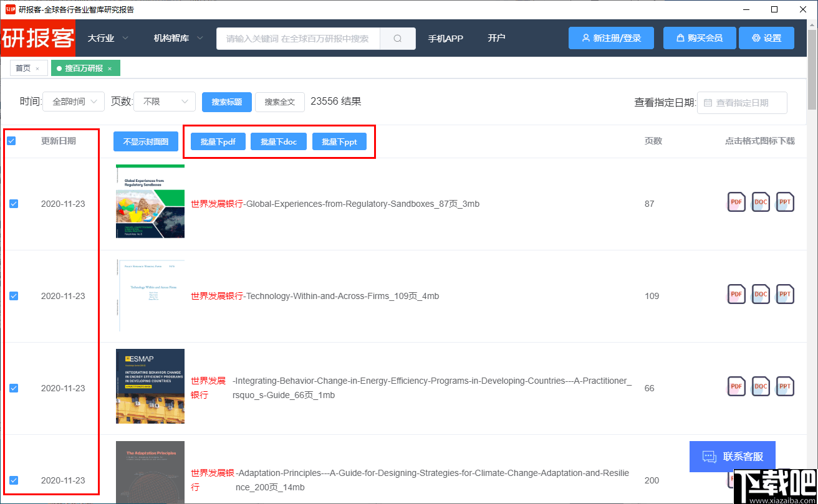Download DOC of Technology-Within-and-Across-Firms report

(x=761, y=295)
